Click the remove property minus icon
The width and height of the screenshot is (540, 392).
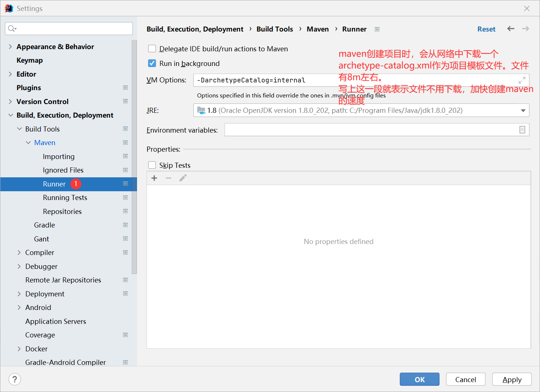coord(169,178)
